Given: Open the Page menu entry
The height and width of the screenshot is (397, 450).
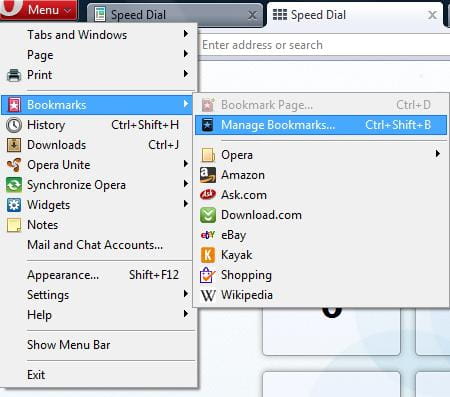Looking at the screenshot, I should 98,55.
